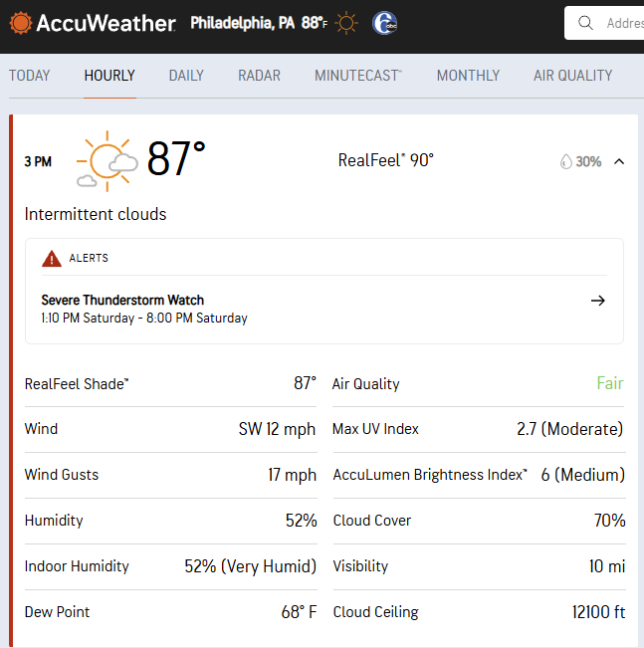This screenshot has width=644, height=648.
Task: Click the Humidity label
Action: [54, 521]
